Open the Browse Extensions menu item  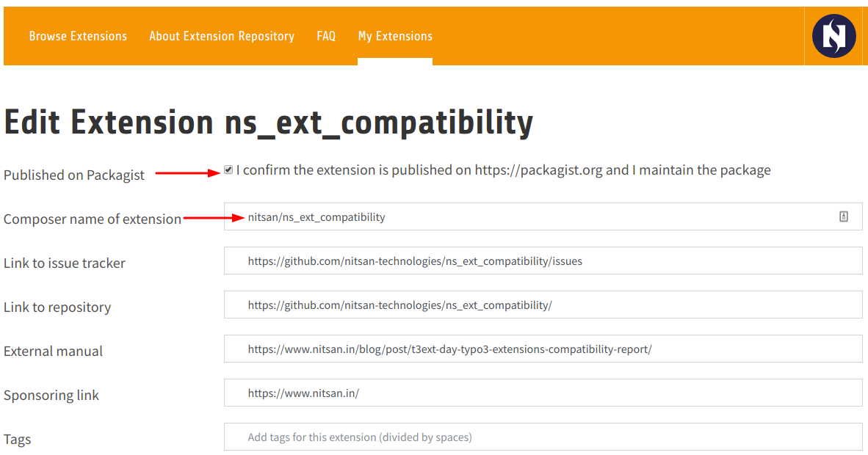[x=78, y=35]
